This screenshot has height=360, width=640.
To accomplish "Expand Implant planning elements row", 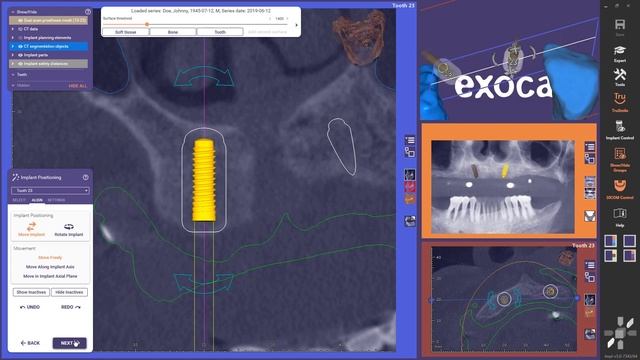I will point(13,38).
